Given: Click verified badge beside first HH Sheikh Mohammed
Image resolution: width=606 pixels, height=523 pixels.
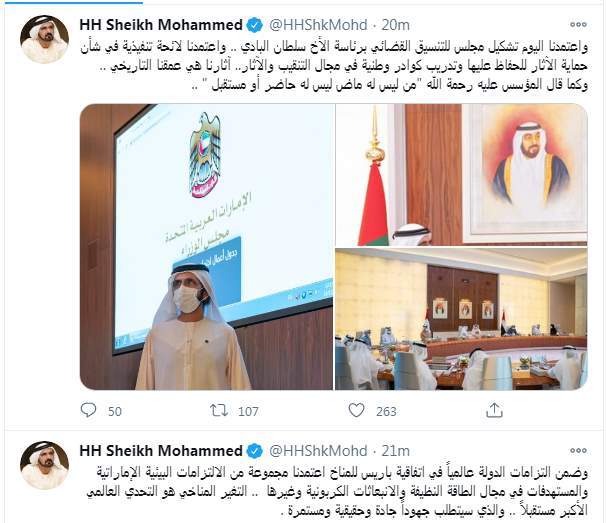Looking at the screenshot, I should 255,25.
